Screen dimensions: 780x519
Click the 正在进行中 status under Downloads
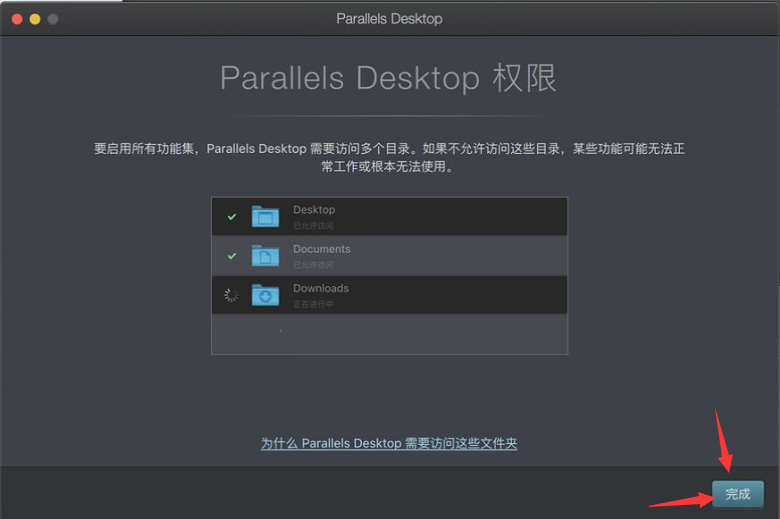tap(313, 304)
